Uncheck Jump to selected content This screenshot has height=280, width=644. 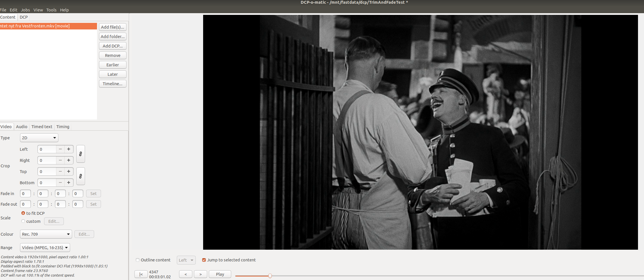point(204,260)
